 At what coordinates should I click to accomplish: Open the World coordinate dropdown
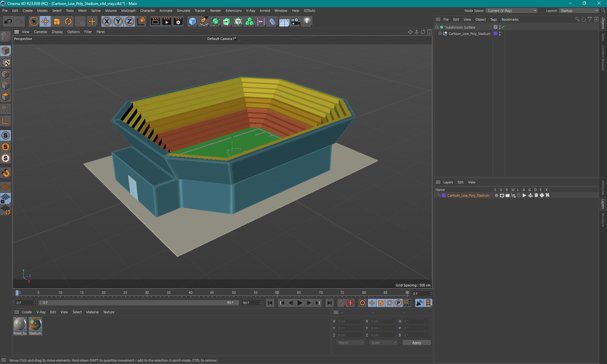click(x=350, y=343)
